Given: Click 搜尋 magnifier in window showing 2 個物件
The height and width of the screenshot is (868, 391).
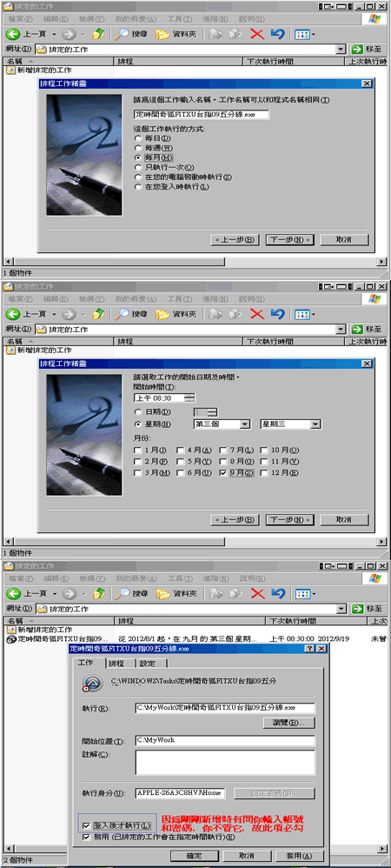Looking at the screenshot, I should (123, 594).
